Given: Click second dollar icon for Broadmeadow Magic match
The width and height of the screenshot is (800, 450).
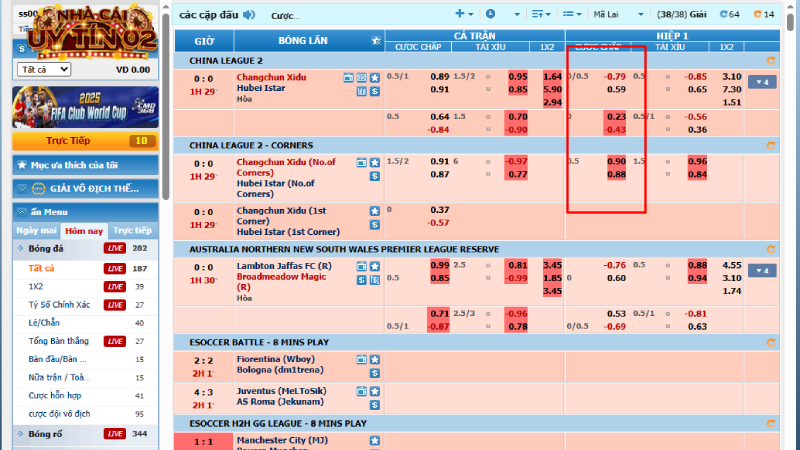Looking at the screenshot, I should tap(375, 280).
